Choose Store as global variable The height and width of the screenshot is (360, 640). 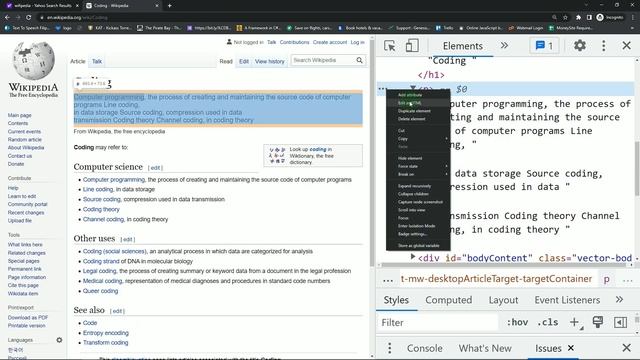click(418, 246)
